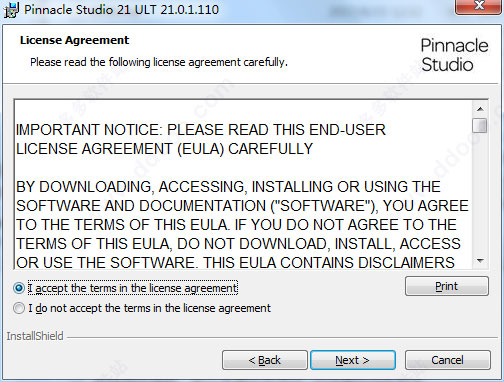Click the 'Please read the following license agreement' text

159,62
